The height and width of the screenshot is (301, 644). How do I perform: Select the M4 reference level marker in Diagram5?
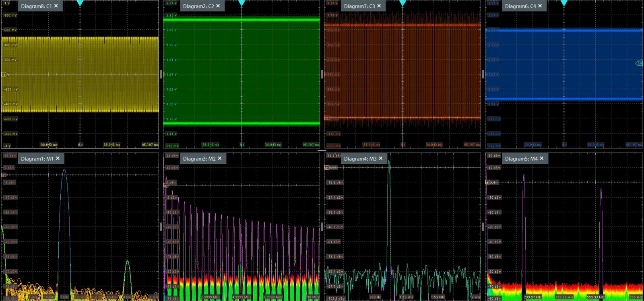(488, 182)
